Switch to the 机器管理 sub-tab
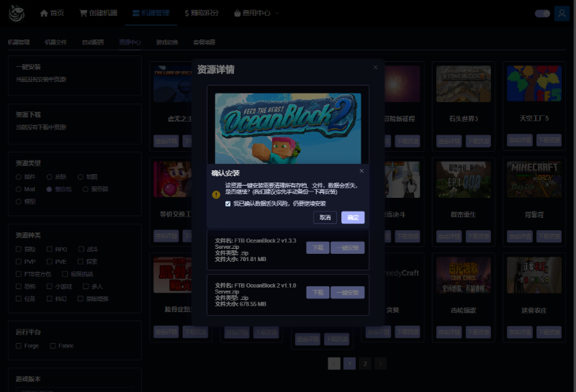The width and height of the screenshot is (576, 392). 19,42
